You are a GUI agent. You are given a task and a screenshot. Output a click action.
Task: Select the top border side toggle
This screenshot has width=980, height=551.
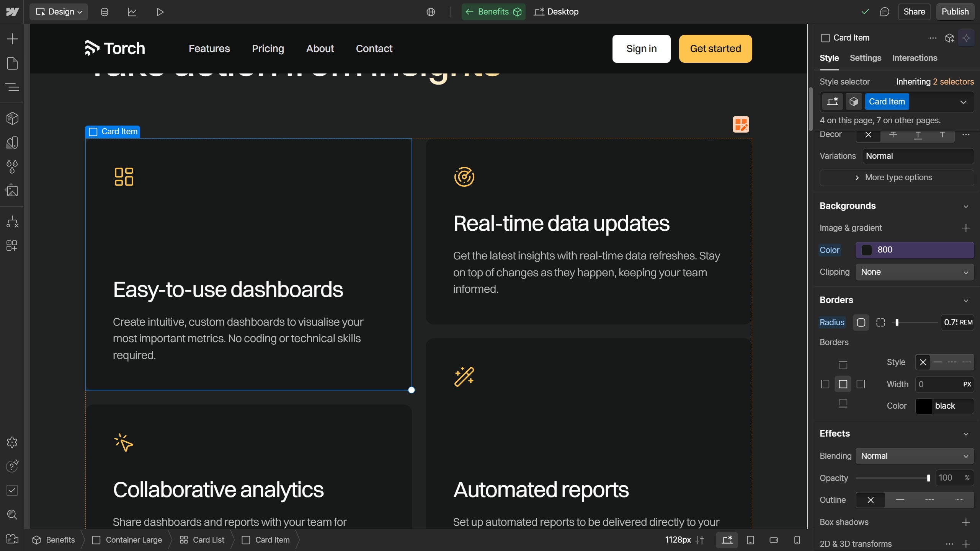pos(843,364)
